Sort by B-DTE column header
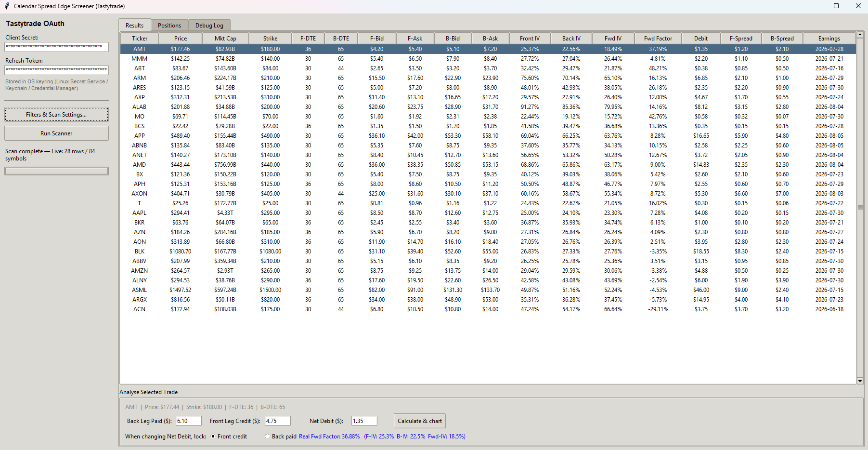The image size is (868, 450). (341, 39)
